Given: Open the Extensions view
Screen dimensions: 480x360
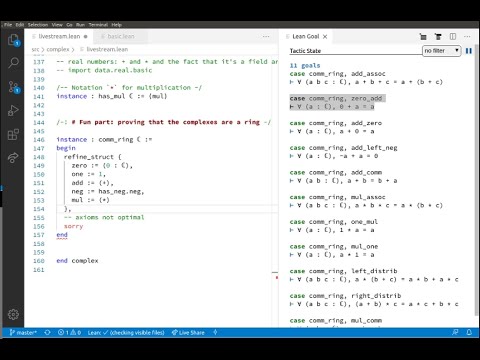Looking at the screenshot, I should [x=13, y=135].
